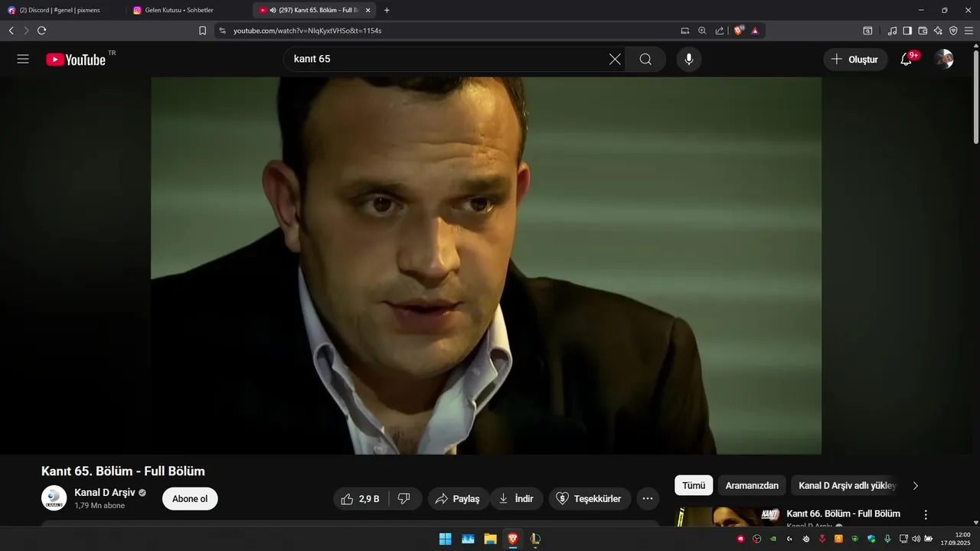
Task: Open the volume speaker tray icon
Action: pos(916,539)
